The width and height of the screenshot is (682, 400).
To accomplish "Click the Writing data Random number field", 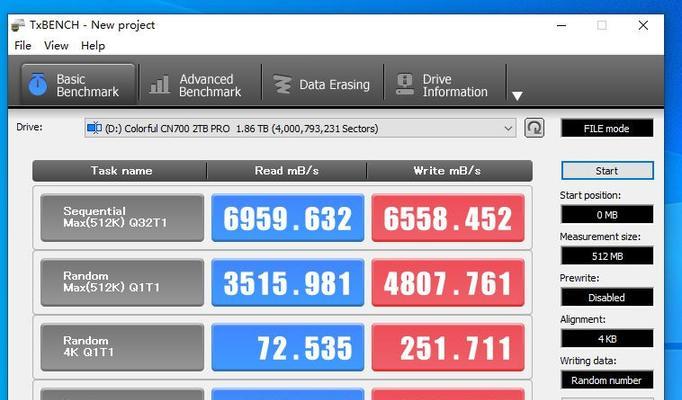I will tap(607, 380).
